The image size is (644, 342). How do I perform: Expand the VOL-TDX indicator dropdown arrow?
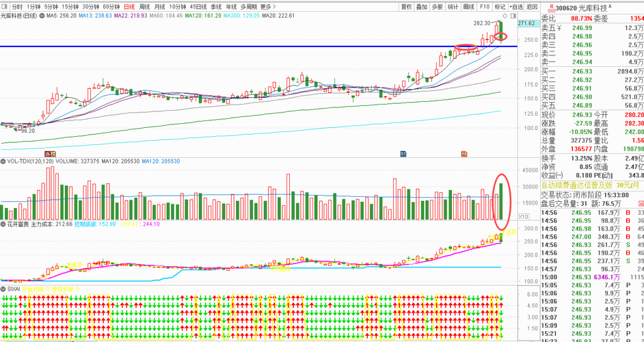(3, 161)
